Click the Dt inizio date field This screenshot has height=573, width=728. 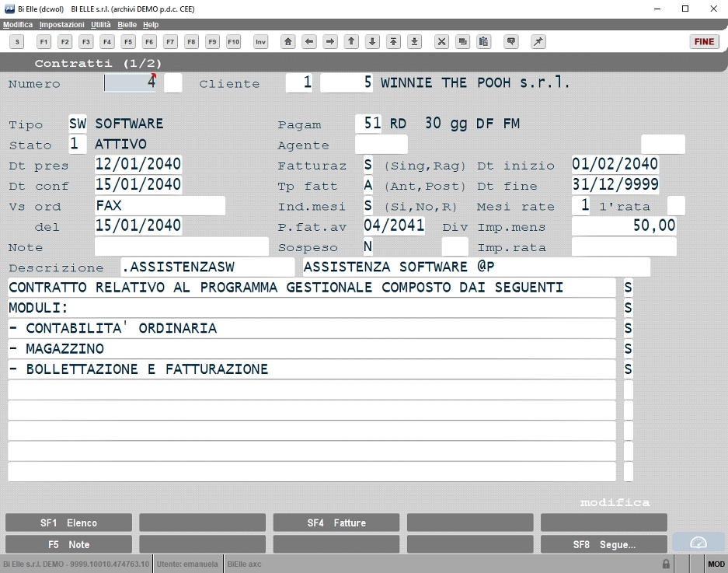coord(615,165)
